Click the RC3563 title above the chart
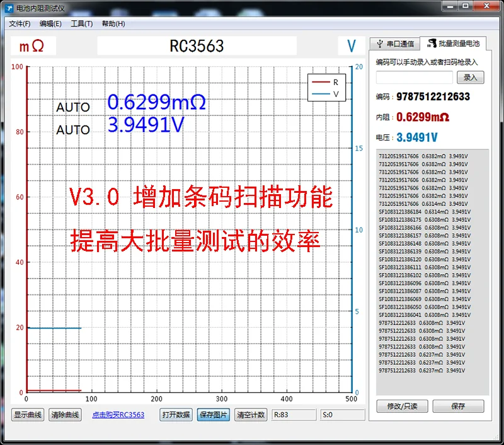 (x=197, y=46)
